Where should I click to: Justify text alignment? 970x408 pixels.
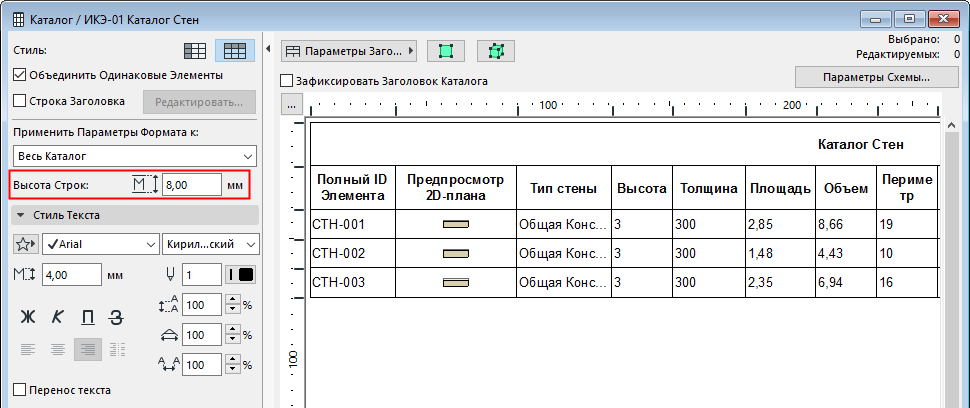point(118,350)
